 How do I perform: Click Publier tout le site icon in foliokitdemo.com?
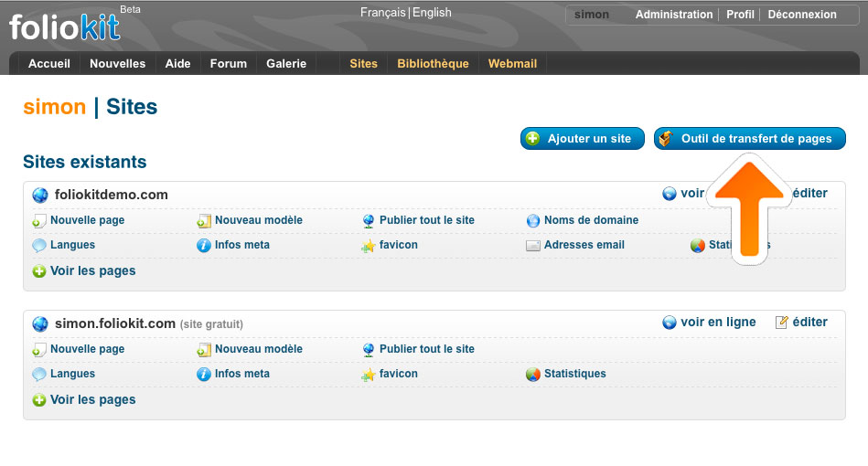(368, 220)
